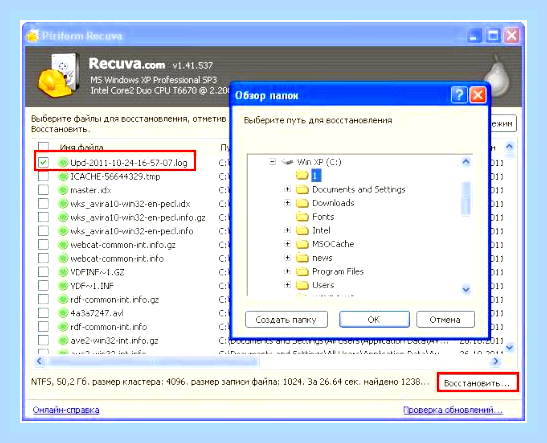Expand the Documents and Settings folder
This screenshot has width=547, height=443.
pos(287,189)
